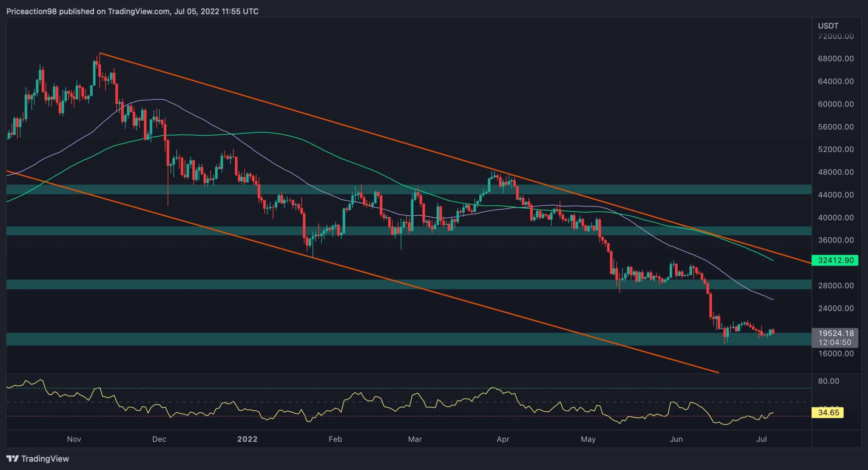This screenshot has height=470, width=868.
Task: Click the 48000.00 price axis label
Action: pos(836,172)
